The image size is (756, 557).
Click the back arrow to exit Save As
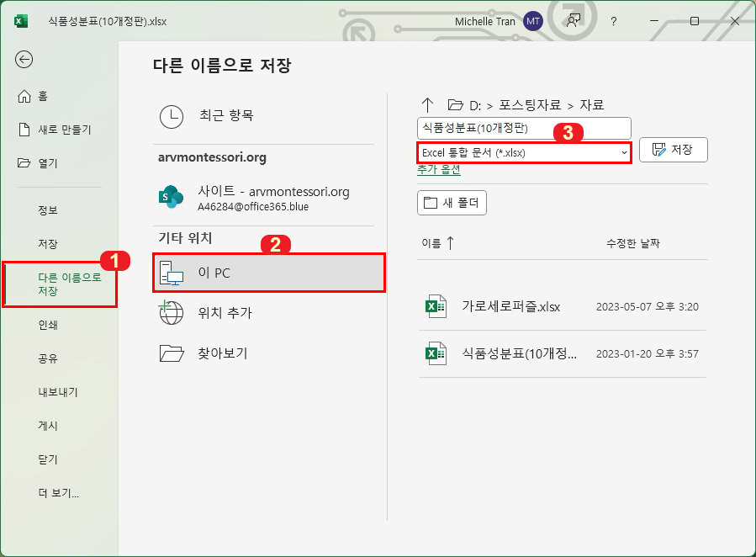(x=24, y=59)
